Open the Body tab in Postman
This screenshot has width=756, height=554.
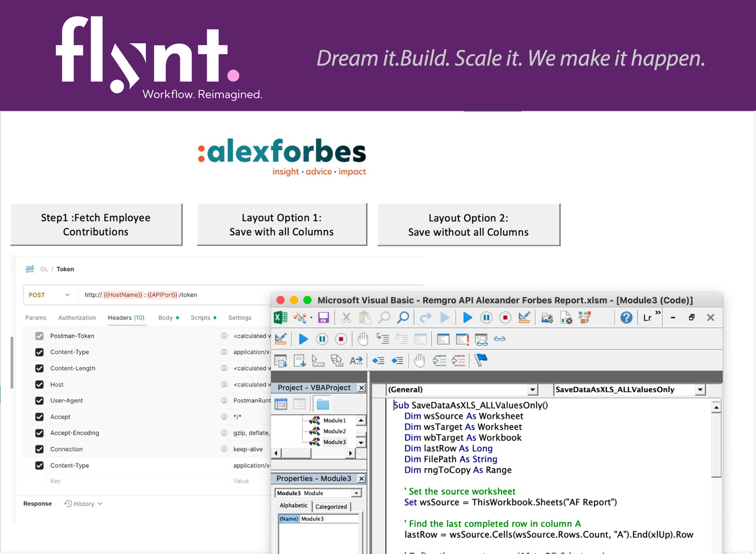(x=168, y=318)
